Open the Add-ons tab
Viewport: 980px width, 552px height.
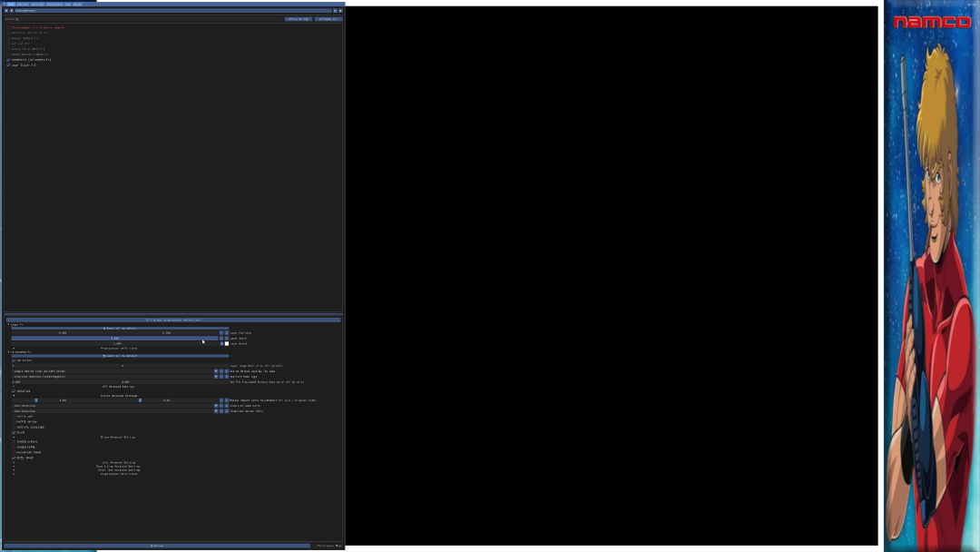click(x=24, y=4)
